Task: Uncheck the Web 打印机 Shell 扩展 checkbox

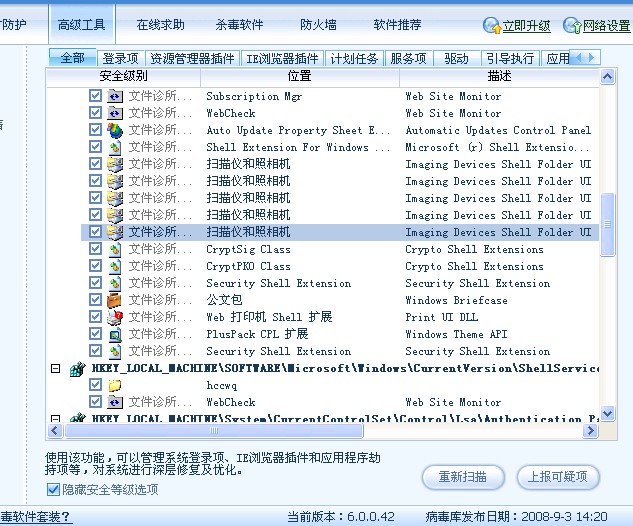Action: coord(95,317)
